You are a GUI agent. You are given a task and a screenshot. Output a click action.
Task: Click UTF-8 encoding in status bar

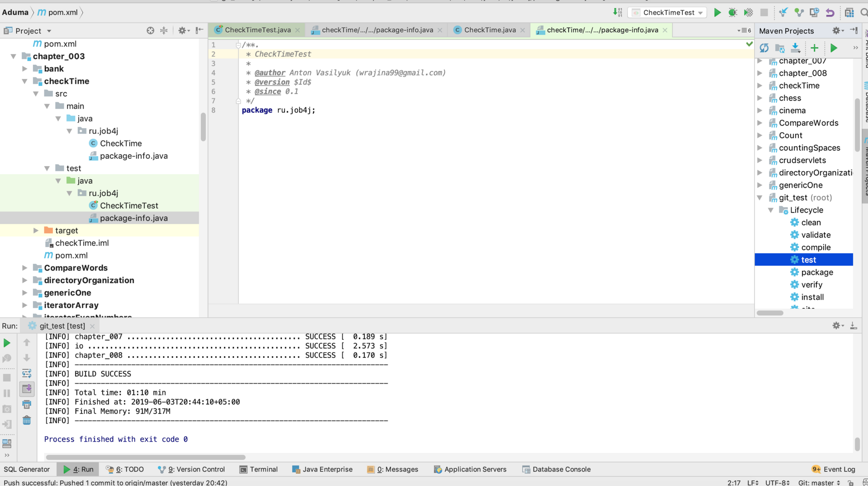(777, 482)
